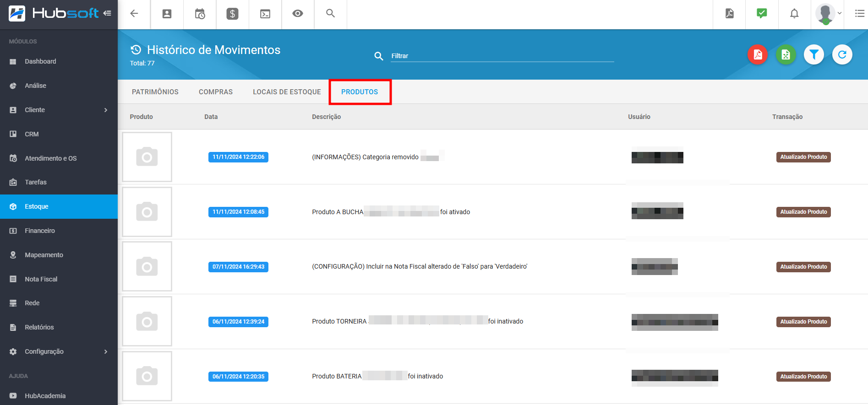This screenshot has width=868, height=405.
Task: Click the date badge 07/11/2024 16:29:43
Action: tap(238, 267)
